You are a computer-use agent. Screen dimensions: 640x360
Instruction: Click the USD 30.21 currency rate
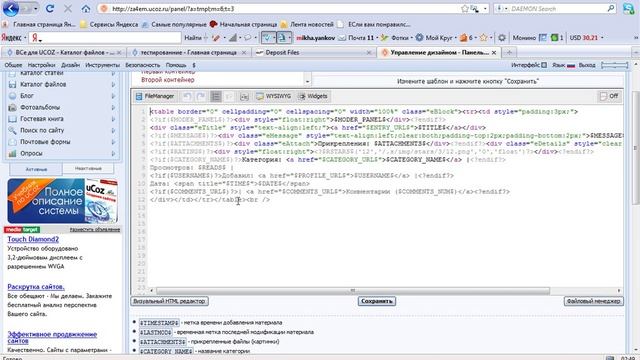pos(584,38)
